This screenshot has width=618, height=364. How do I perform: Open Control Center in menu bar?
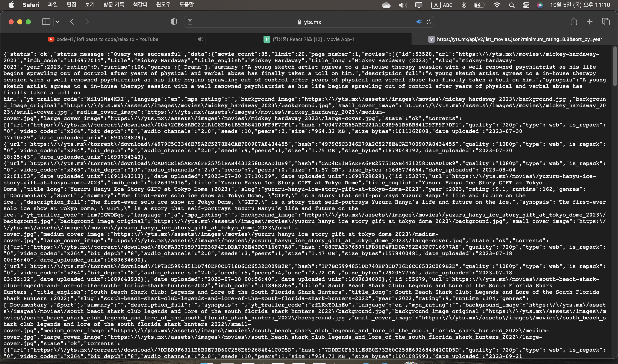(526, 5)
